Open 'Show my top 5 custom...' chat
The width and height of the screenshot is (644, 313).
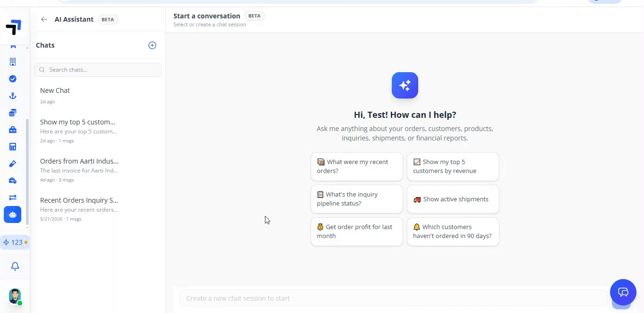click(x=98, y=131)
